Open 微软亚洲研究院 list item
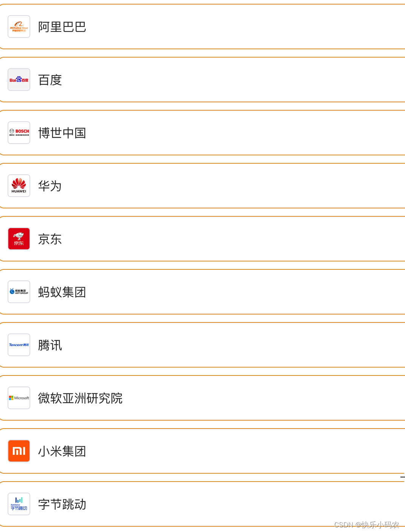 pyautogui.click(x=202, y=398)
